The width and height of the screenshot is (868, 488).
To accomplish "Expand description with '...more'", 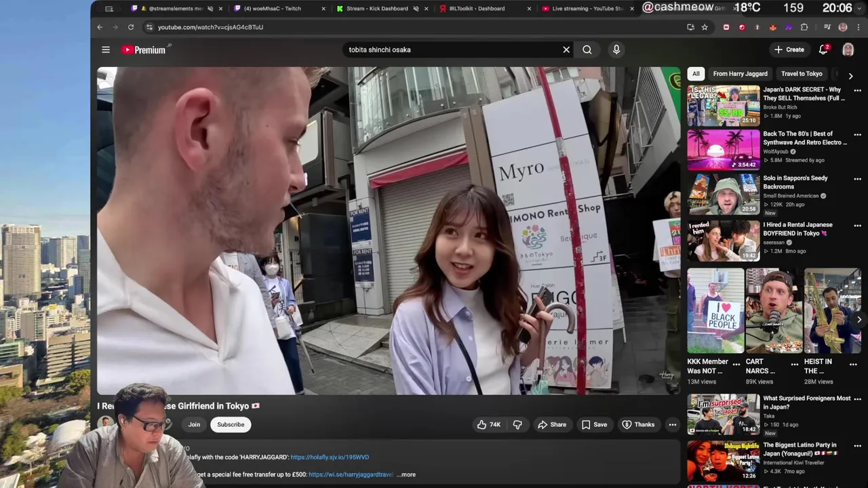I will [406, 474].
